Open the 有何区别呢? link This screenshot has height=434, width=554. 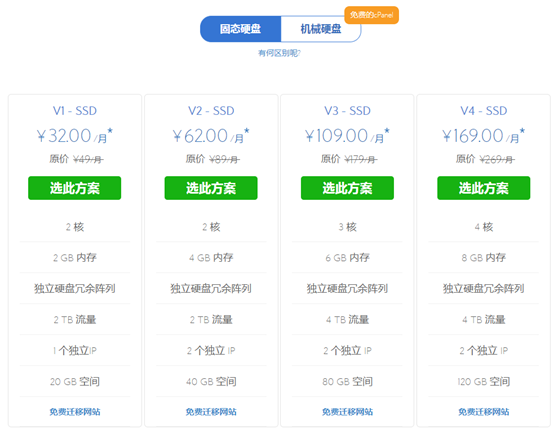point(279,53)
